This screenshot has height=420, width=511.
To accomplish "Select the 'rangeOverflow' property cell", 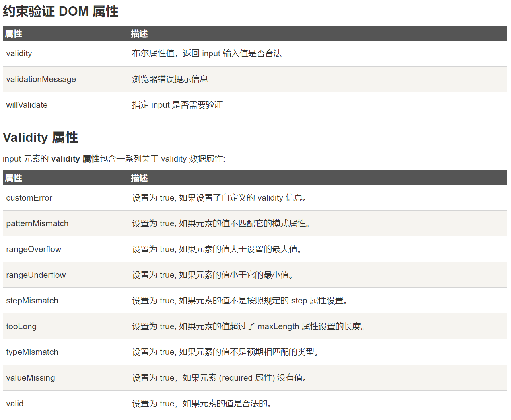I will [66, 249].
